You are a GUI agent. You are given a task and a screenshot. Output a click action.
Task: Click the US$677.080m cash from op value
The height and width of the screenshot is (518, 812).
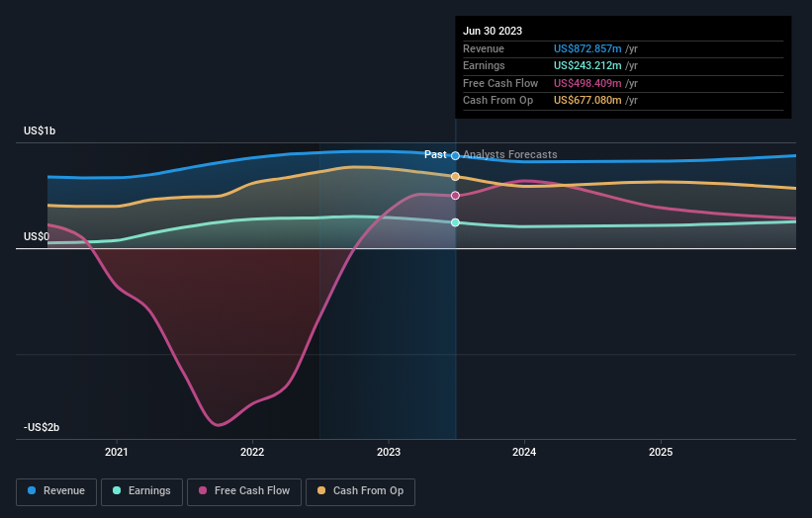tap(587, 101)
